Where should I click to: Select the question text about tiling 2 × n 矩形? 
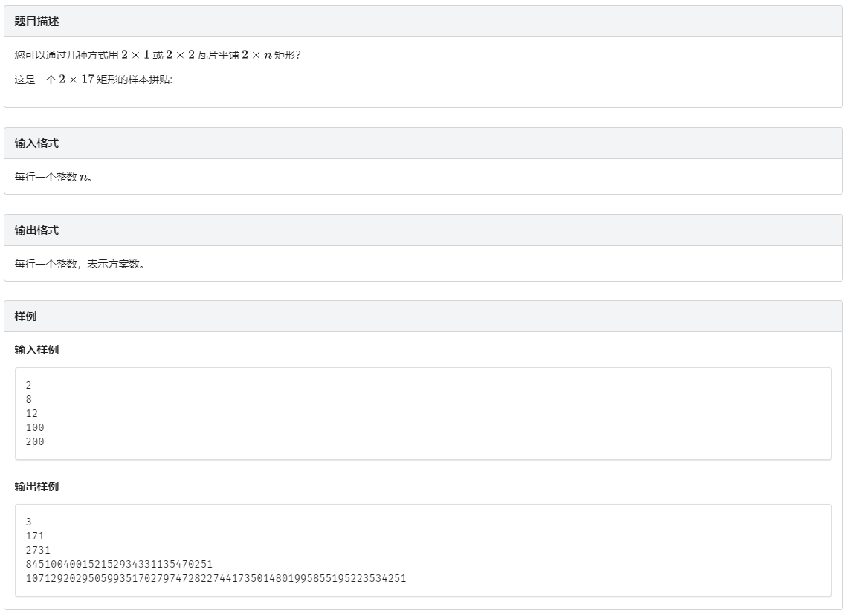click(x=157, y=55)
